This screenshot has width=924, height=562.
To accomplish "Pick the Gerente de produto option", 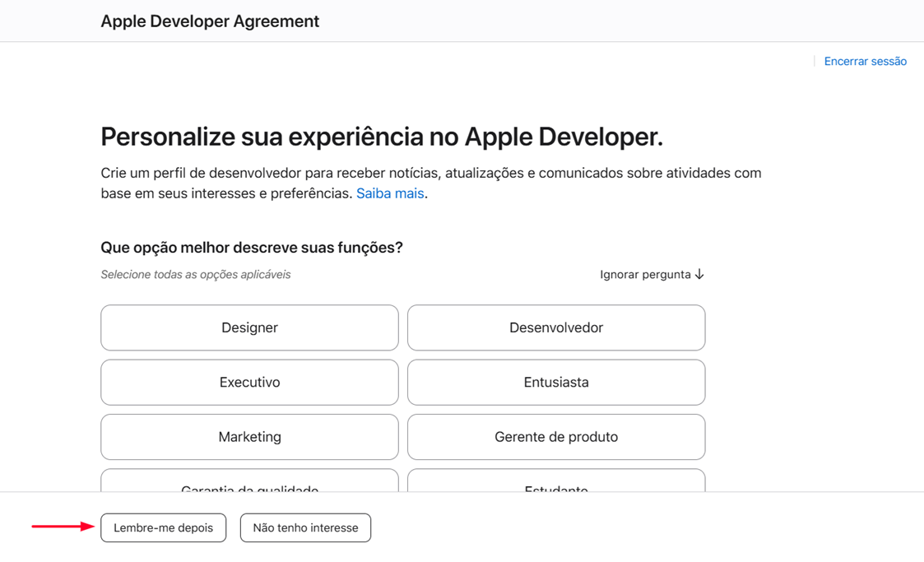I will click(556, 437).
